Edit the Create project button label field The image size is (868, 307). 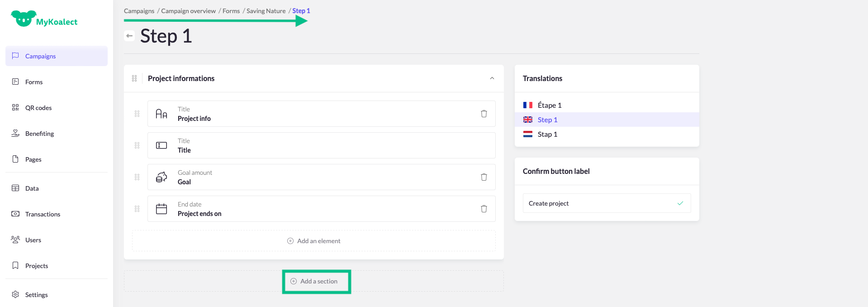(597, 203)
